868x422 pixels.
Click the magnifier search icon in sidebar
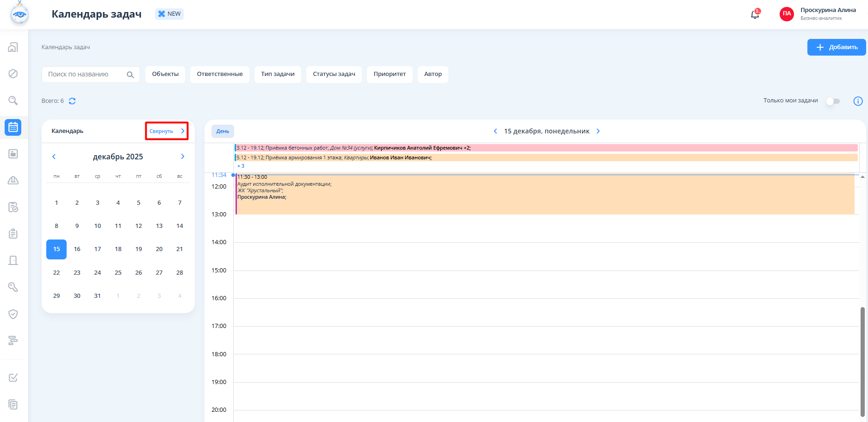(13, 101)
